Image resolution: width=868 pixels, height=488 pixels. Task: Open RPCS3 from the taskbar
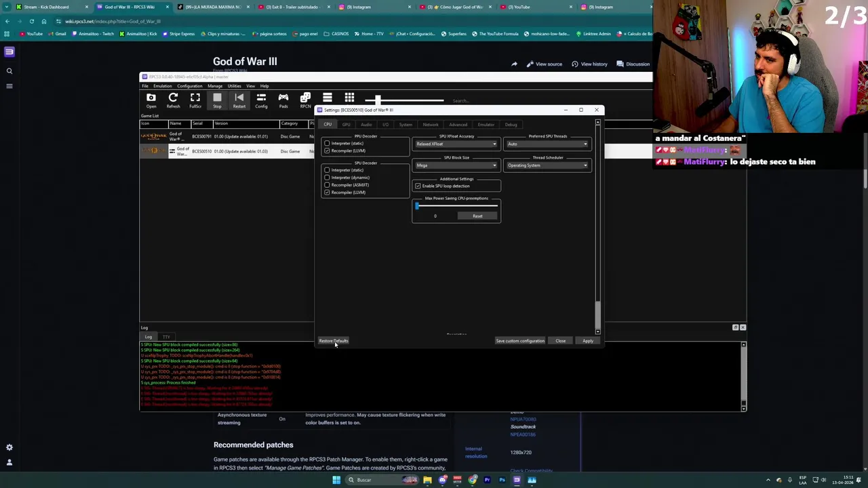(x=517, y=480)
